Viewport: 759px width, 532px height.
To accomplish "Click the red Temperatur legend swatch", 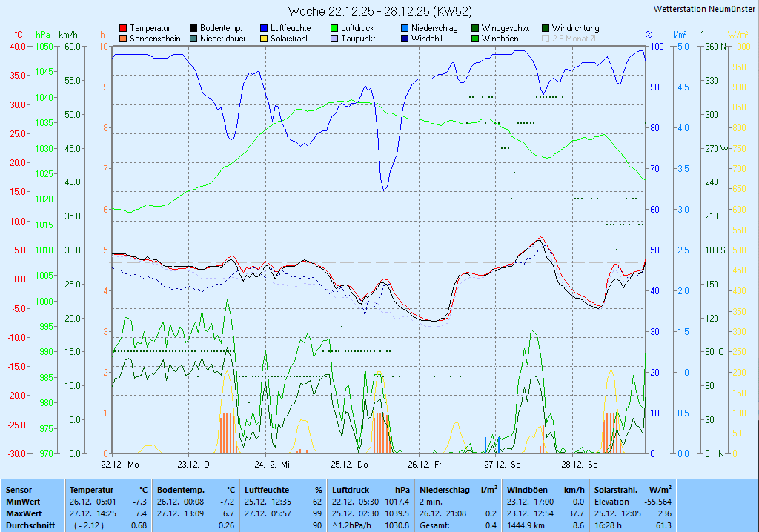I will [123, 28].
